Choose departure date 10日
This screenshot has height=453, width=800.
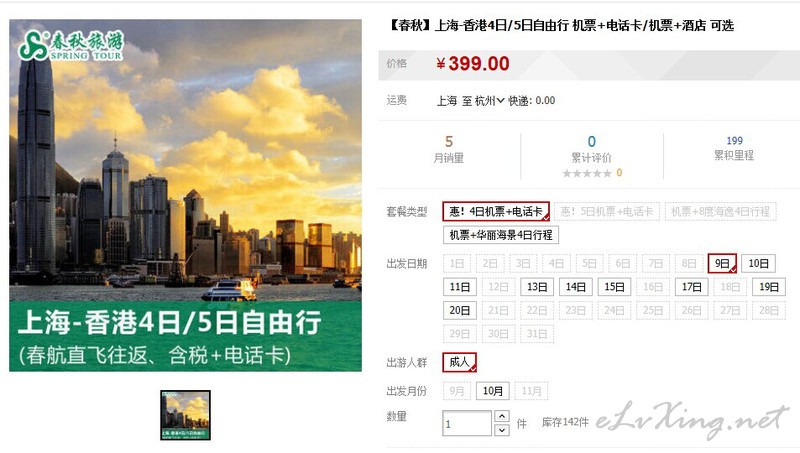[x=758, y=263]
